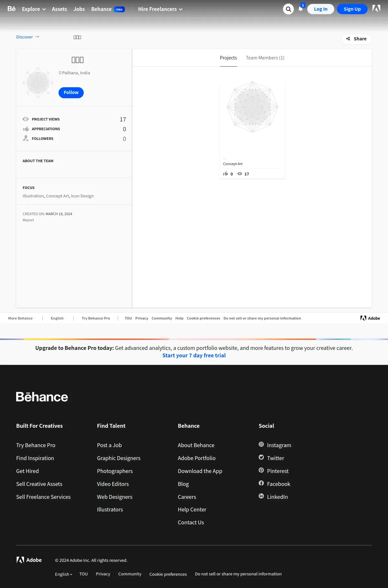
Task: Click the Facebook icon in footer
Action: (x=261, y=483)
